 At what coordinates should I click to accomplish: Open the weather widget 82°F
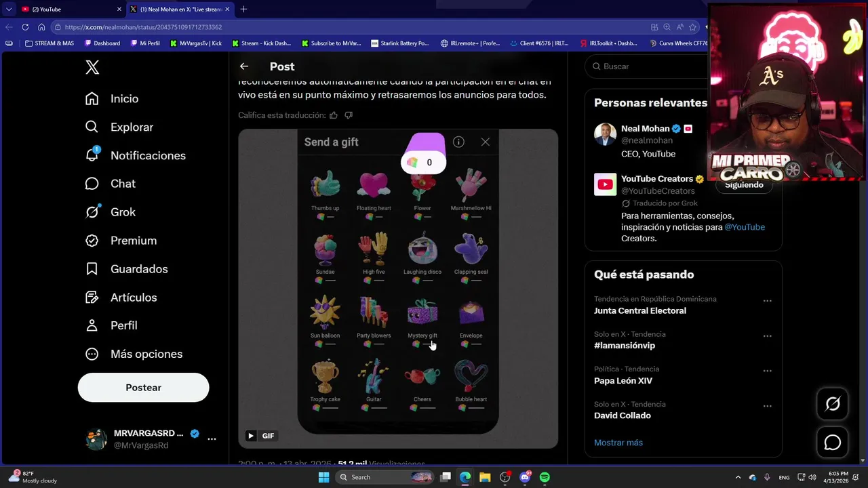pos(33,477)
